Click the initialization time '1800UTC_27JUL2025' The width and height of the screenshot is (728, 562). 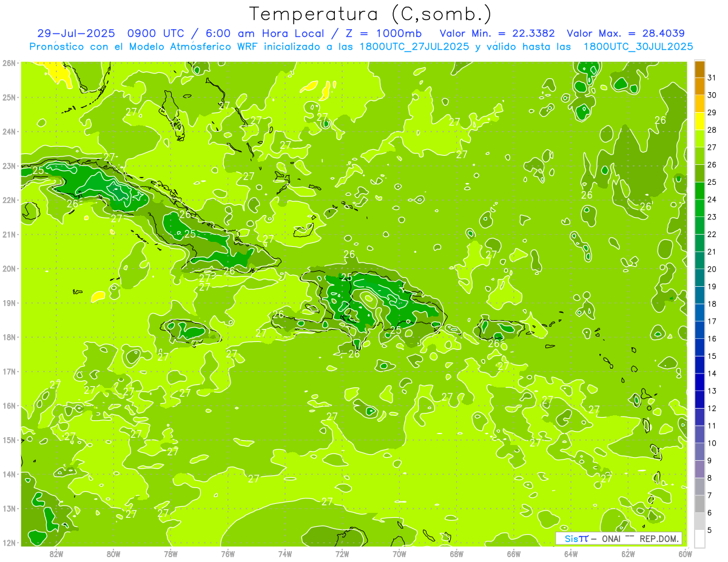coord(416,47)
